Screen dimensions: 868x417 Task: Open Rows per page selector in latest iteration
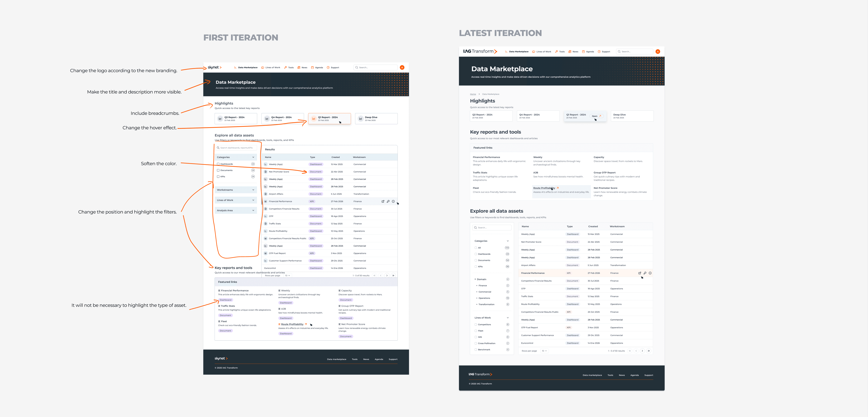click(x=544, y=351)
